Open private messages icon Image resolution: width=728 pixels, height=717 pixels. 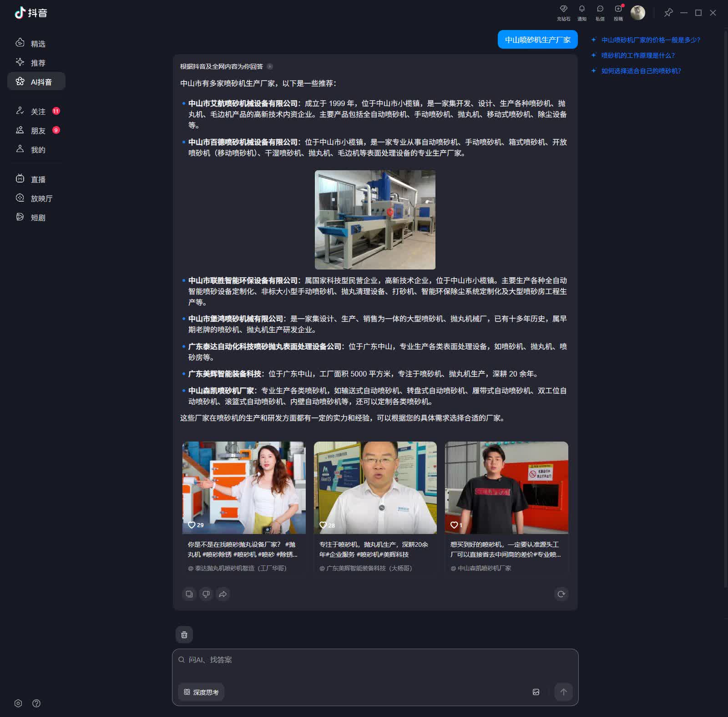click(600, 13)
